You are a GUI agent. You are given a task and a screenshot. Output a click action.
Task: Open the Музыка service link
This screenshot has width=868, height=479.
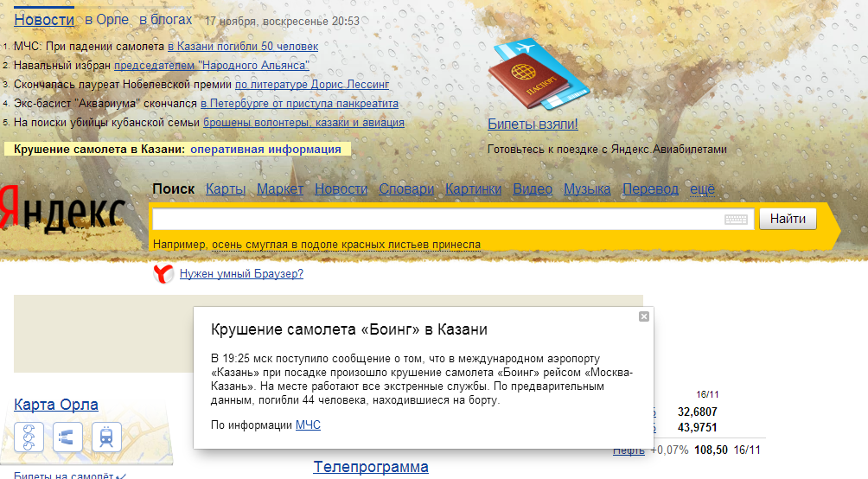587,189
